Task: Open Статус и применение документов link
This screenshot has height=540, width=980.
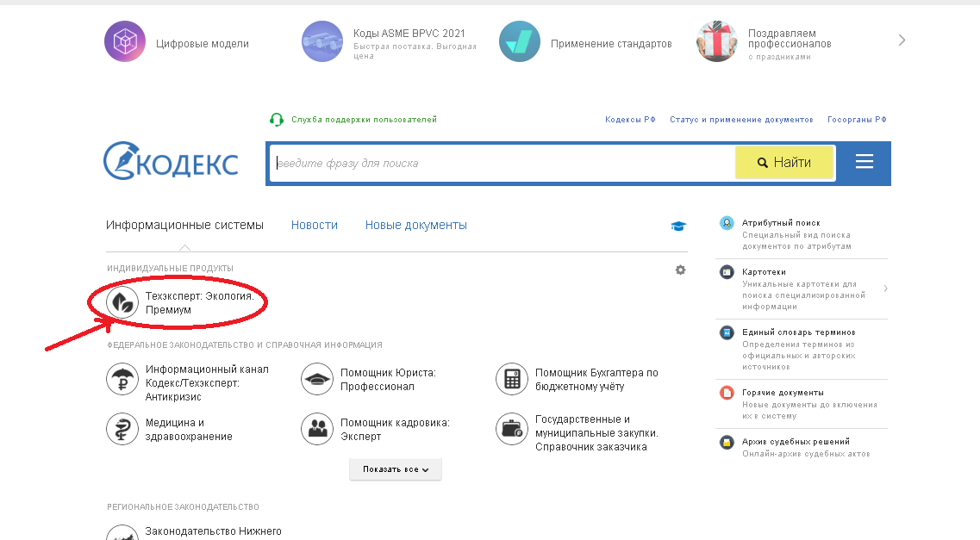Action: tap(741, 119)
